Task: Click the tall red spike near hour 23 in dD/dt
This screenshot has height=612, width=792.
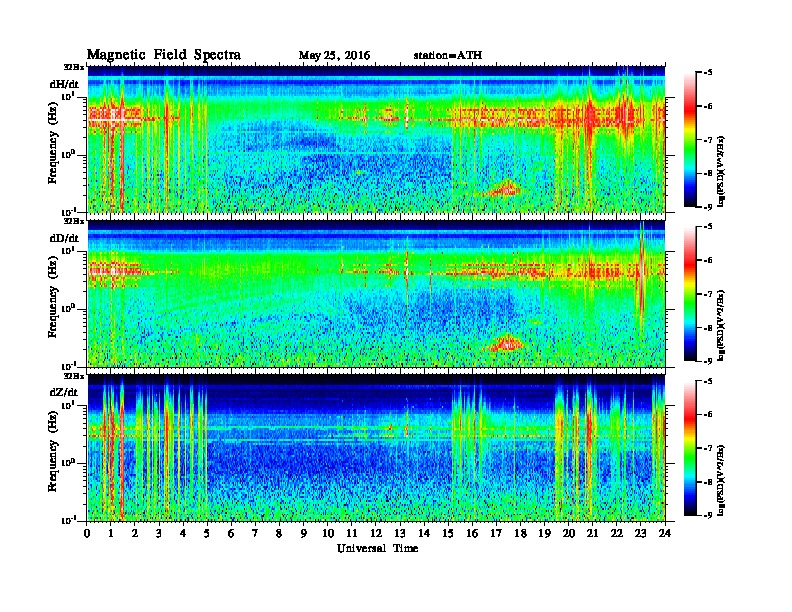Action: coord(641,278)
